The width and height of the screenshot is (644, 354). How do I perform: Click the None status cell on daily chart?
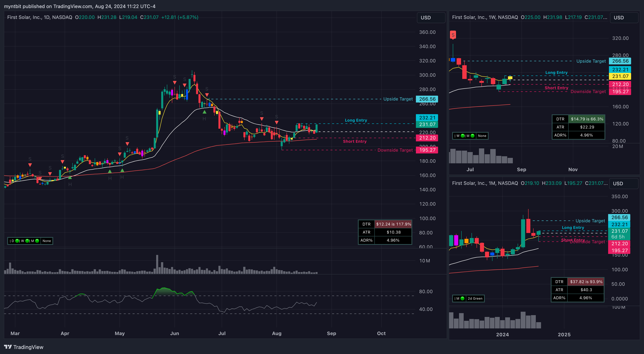pos(47,241)
